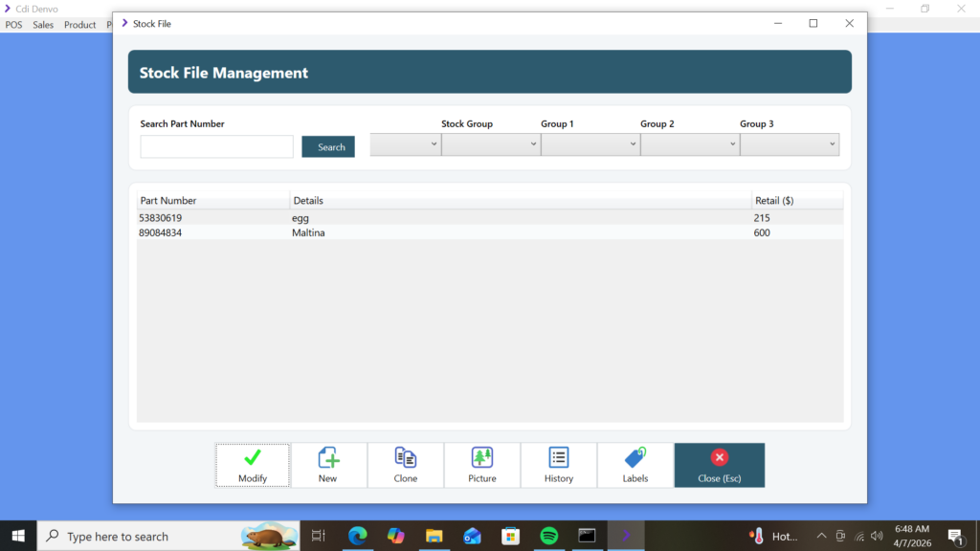Expand the Stock Group dropdown
The width and height of the screenshot is (980, 551).
[x=490, y=144]
